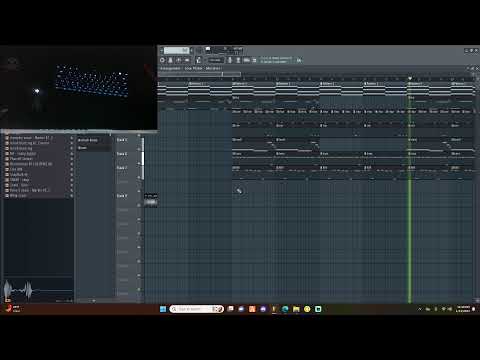The width and height of the screenshot is (480, 360).
Task: Toggle the mute dot on Track 7 header
Action: pyautogui.click(x=139, y=164)
